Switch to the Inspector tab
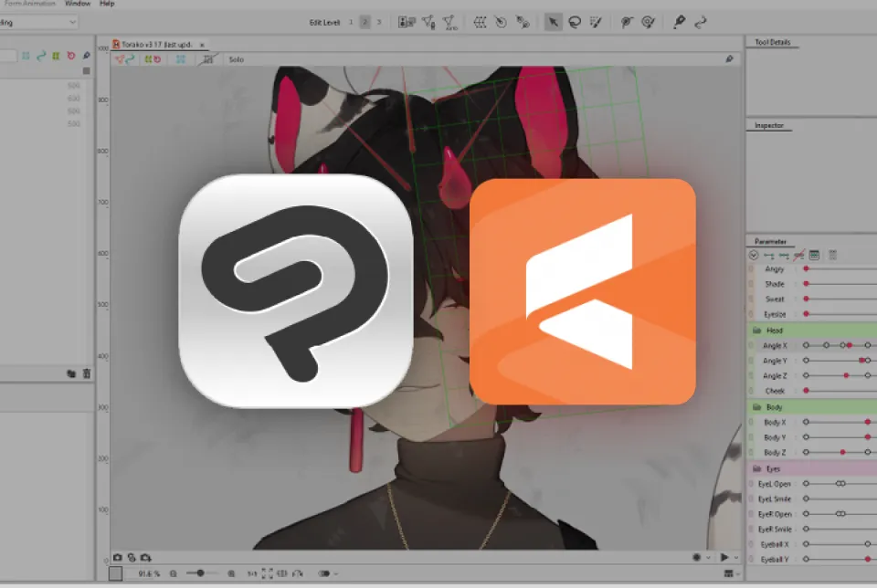This screenshot has height=588, width=877. [x=769, y=125]
